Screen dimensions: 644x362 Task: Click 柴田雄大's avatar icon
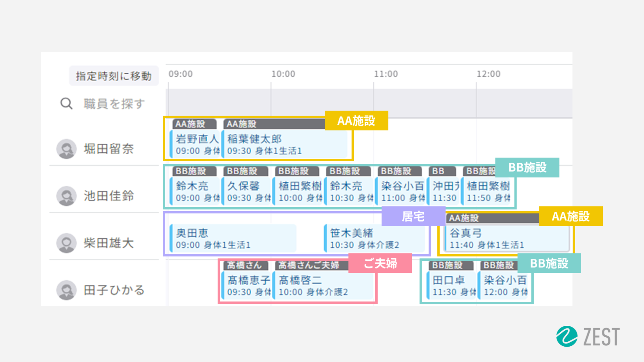66,243
